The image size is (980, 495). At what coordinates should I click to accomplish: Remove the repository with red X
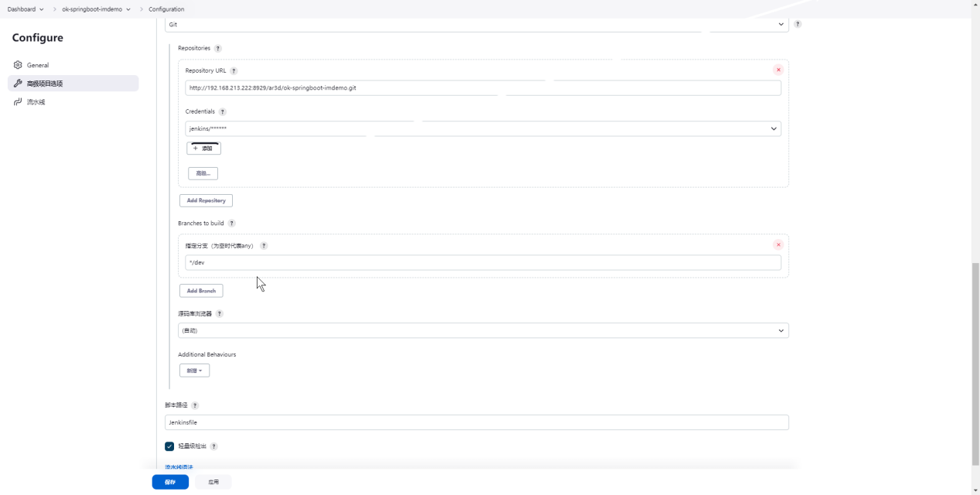(x=778, y=70)
